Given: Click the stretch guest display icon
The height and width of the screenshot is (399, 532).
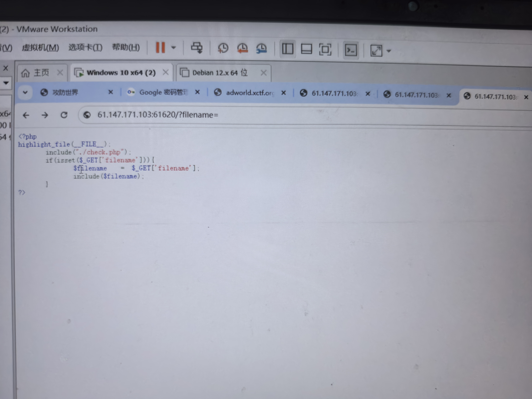Looking at the screenshot, I should pyautogui.click(x=376, y=51).
